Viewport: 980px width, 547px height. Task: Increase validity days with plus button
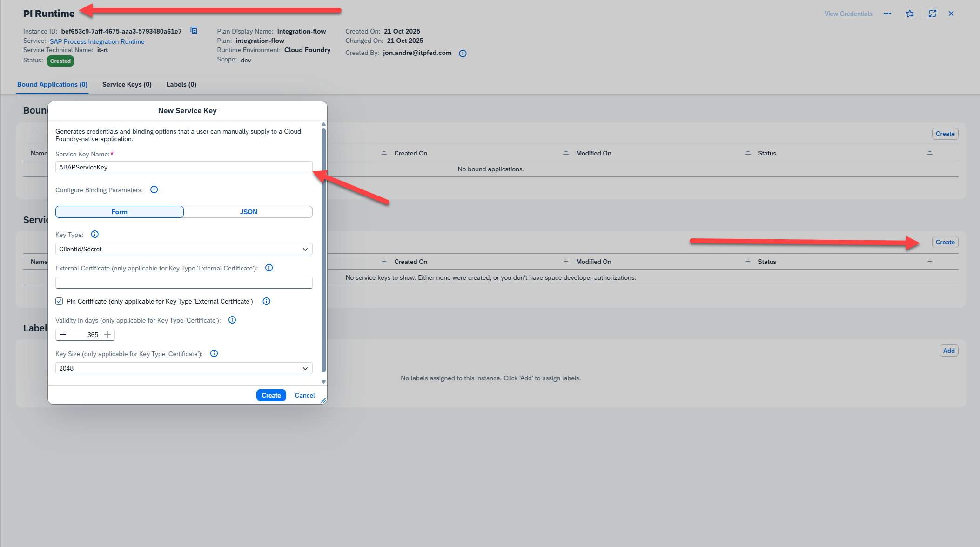(x=107, y=335)
